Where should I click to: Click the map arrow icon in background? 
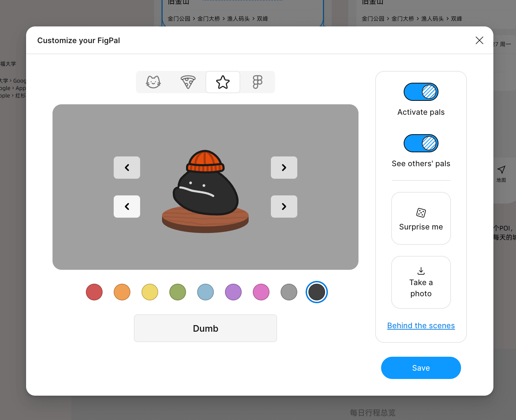(501, 170)
